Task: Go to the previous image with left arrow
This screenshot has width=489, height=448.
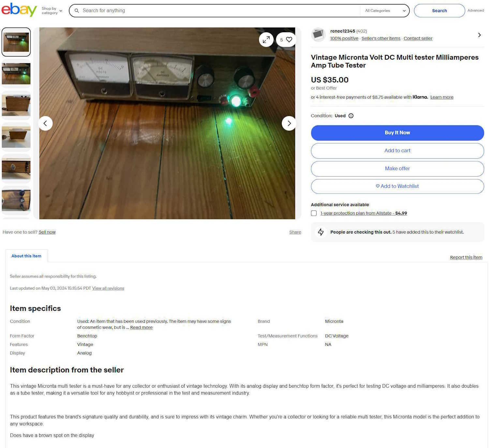Action: (45, 123)
